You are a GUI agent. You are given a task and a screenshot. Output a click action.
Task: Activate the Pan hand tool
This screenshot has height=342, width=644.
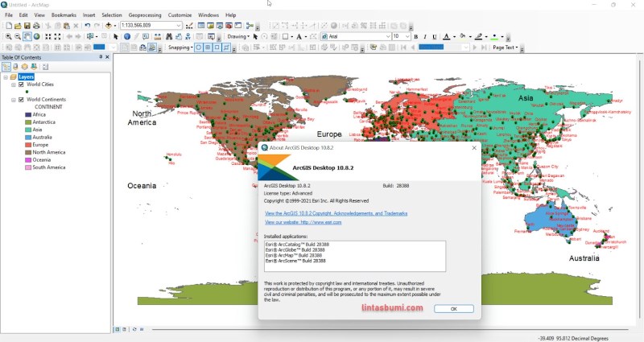[x=27, y=36]
